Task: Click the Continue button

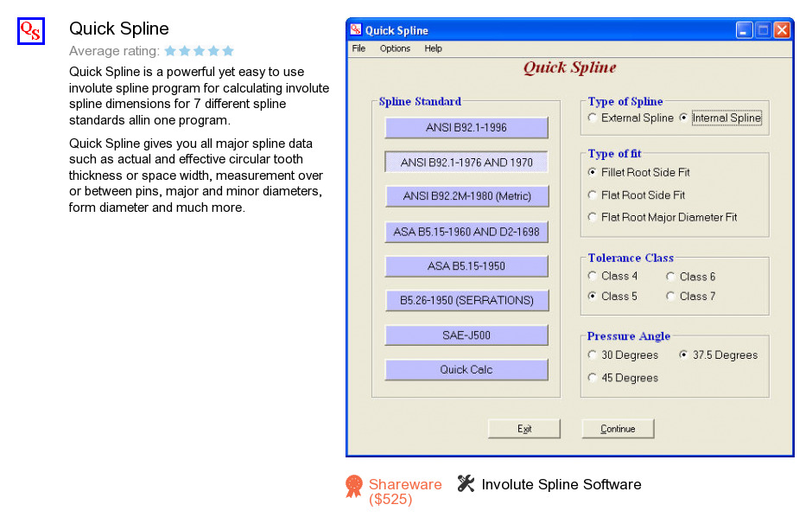Action: click(x=618, y=429)
